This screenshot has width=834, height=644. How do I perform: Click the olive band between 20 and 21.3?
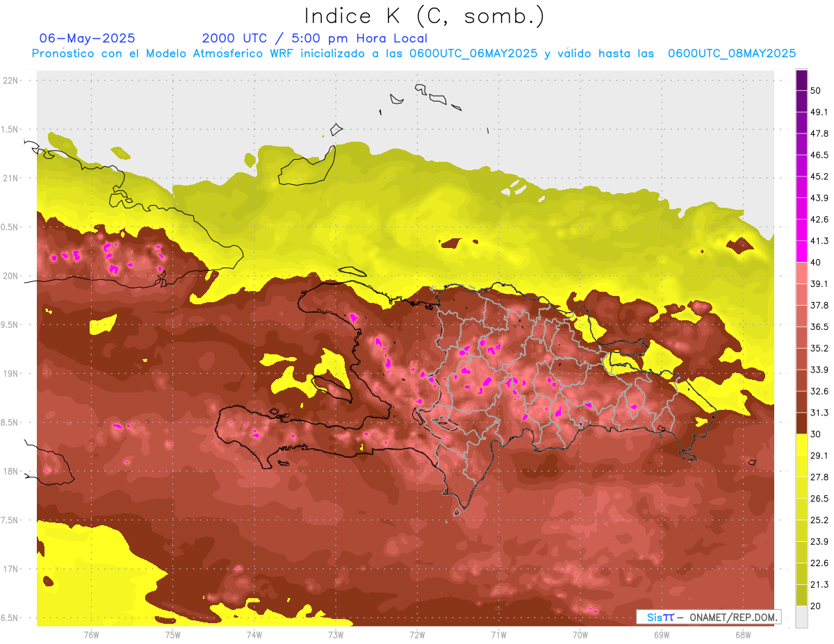point(801,595)
